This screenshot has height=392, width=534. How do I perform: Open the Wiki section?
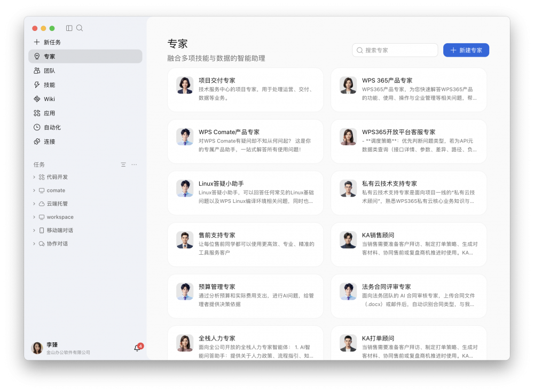(x=85, y=99)
